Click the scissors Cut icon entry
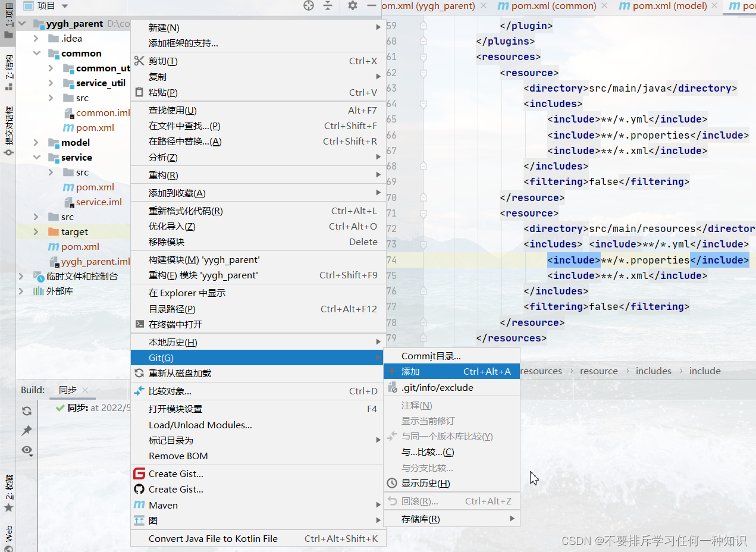The height and width of the screenshot is (552, 756). [x=258, y=61]
